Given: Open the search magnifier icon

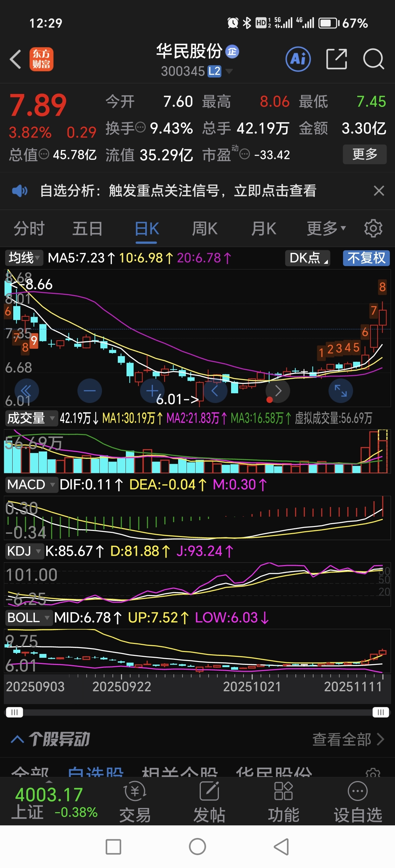Looking at the screenshot, I should [x=373, y=59].
